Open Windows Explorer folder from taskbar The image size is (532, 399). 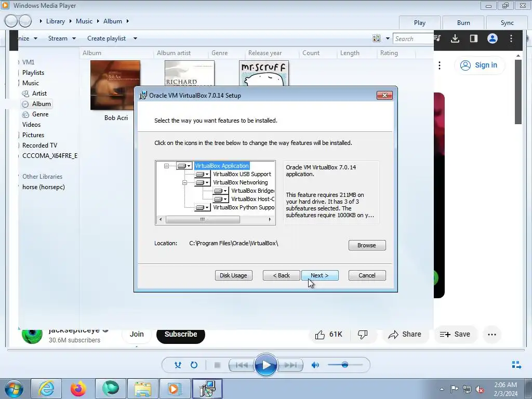point(143,389)
